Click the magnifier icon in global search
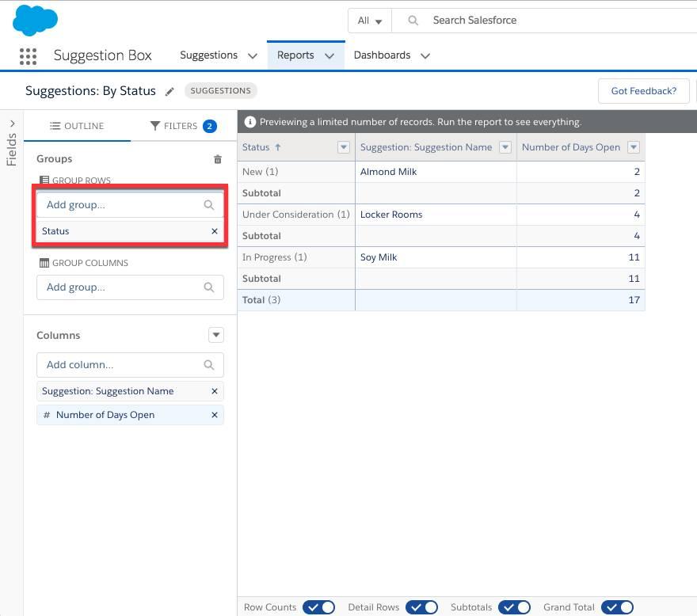Image resolution: width=697 pixels, height=616 pixels. [x=413, y=21]
